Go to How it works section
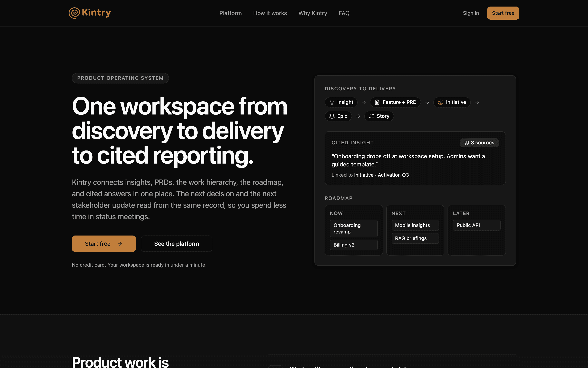 pos(270,13)
